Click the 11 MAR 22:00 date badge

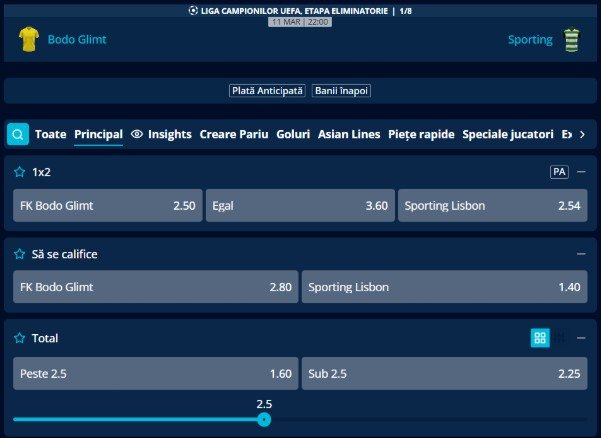(x=300, y=22)
